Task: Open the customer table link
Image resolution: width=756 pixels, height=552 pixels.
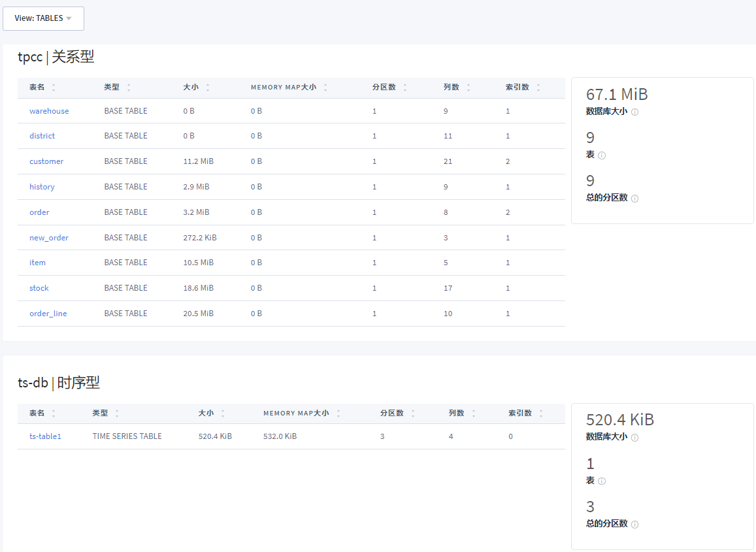Action: [46, 161]
